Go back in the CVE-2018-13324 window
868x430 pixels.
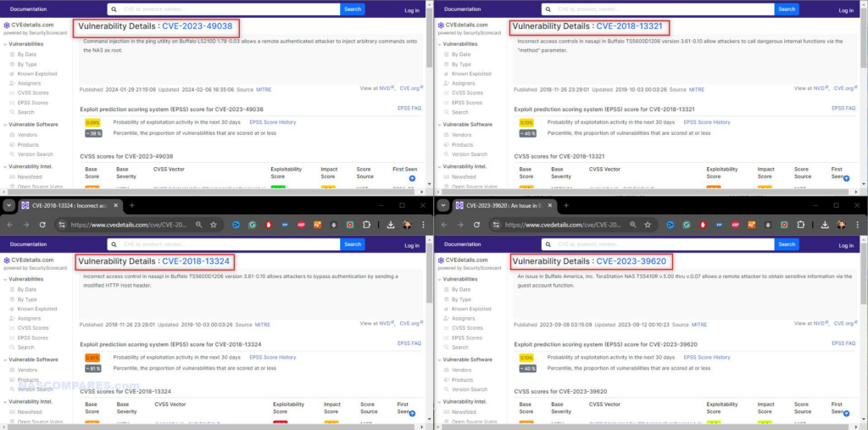[9, 225]
